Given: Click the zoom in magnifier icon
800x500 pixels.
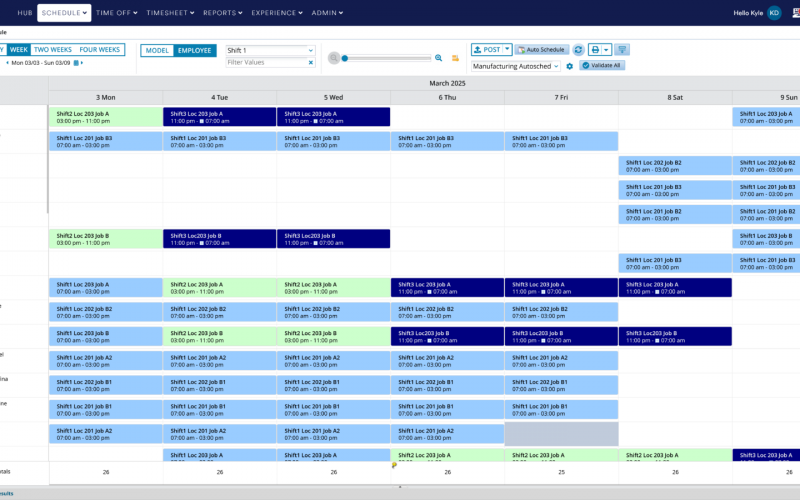Looking at the screenshot, I should [x=438, y=58].
